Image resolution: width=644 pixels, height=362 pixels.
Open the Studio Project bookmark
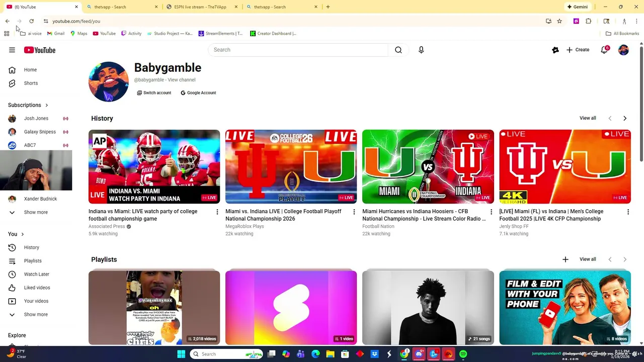pos(170,34)
